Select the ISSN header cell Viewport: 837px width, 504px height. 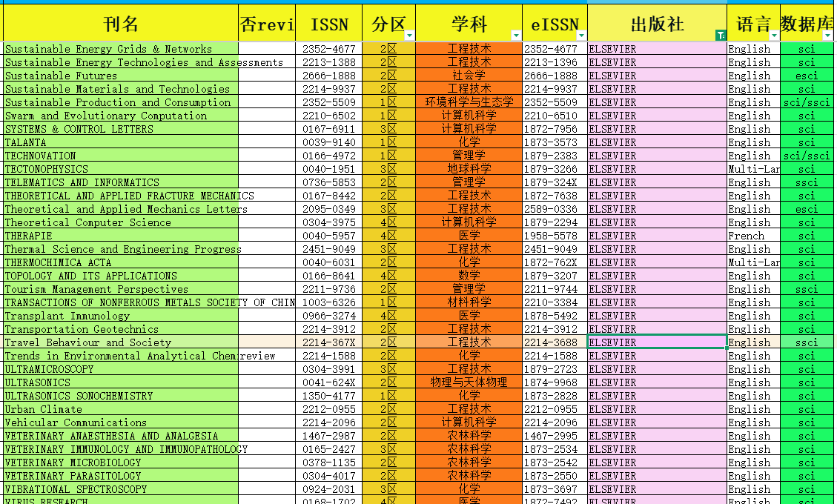click(329, 24)
